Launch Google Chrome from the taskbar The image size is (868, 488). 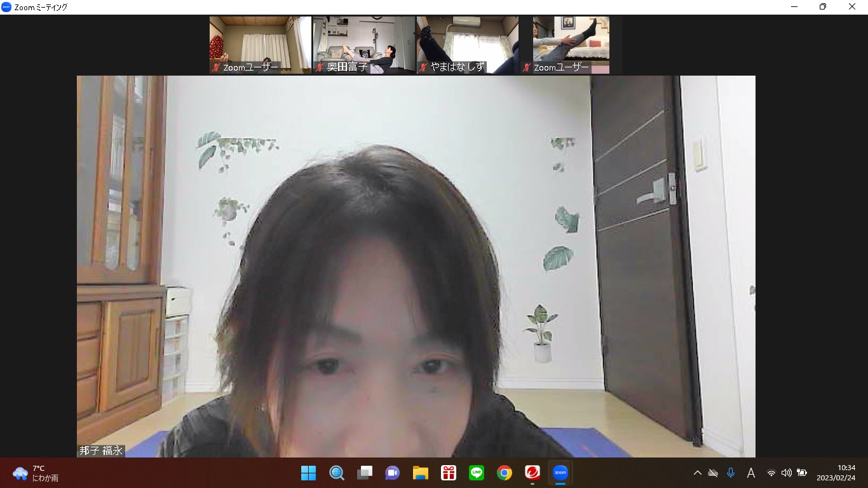point(505,473)
